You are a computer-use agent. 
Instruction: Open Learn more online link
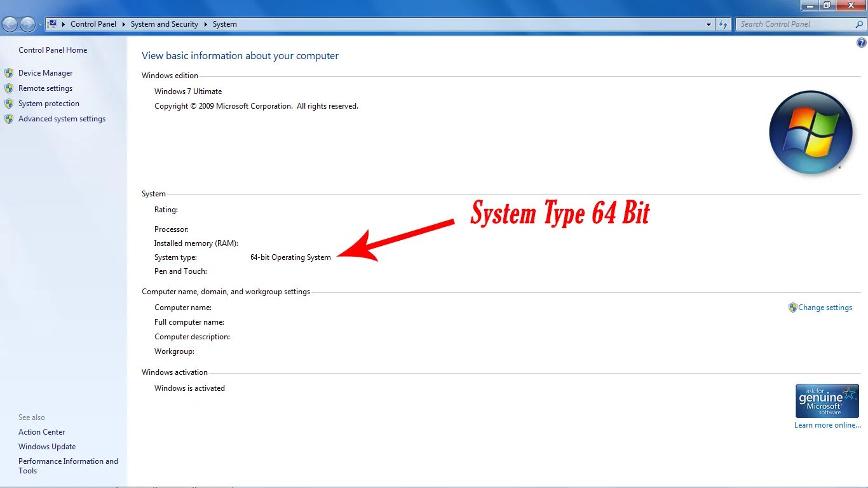[x=827, y=425]
